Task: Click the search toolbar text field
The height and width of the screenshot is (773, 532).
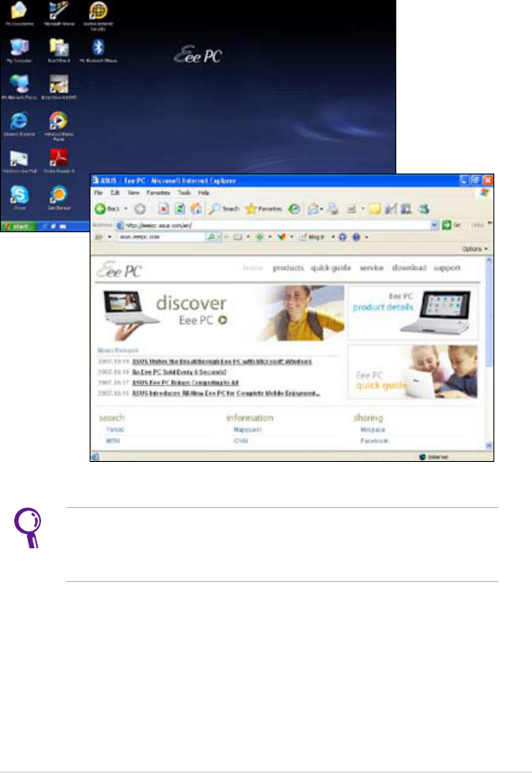Action: point(161,237)
